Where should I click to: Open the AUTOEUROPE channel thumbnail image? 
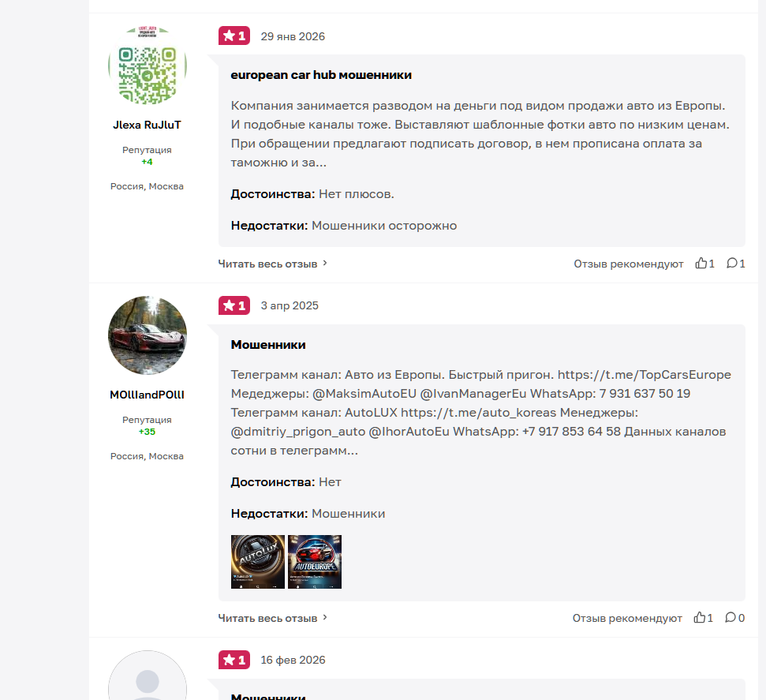tap(314, 561)
